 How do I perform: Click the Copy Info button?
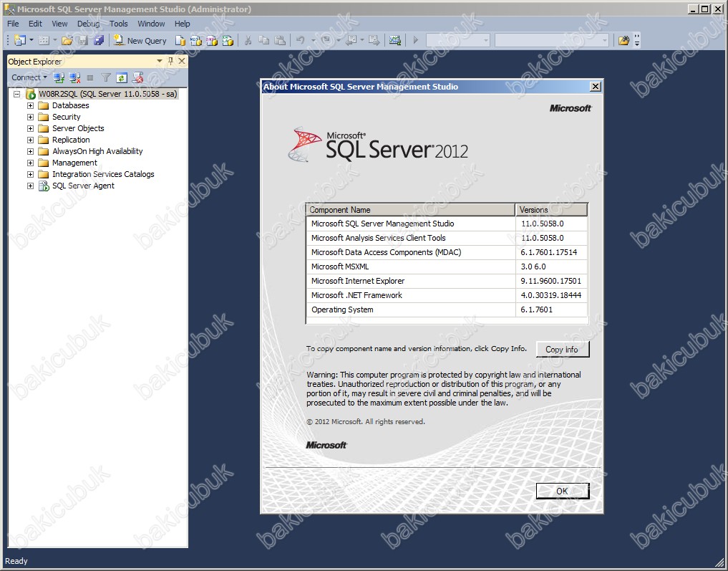[x=562, y=350]
